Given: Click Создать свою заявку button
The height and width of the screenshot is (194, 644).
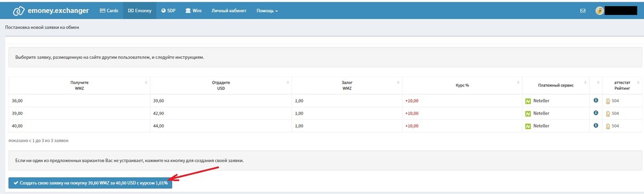Looking at the screenshot, I should pyautogui.click(x=90, y=183).
